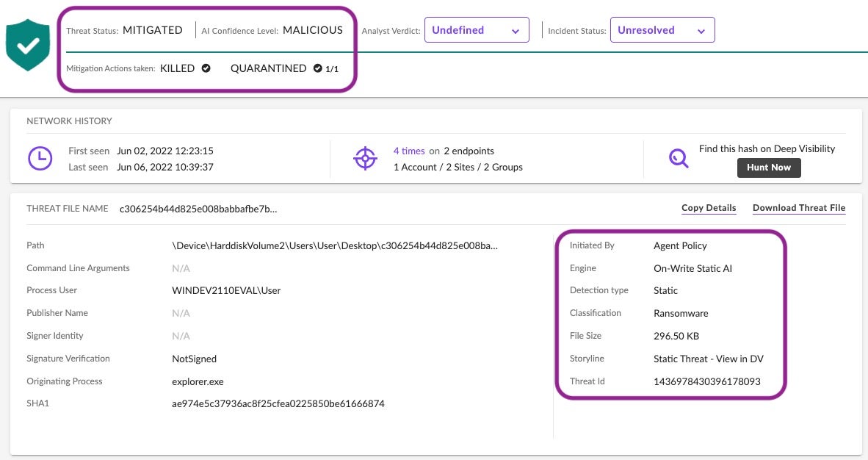Click the green shield checkmark icon
The height and width of the screenshot is (460, 868).
pos(28,44)
